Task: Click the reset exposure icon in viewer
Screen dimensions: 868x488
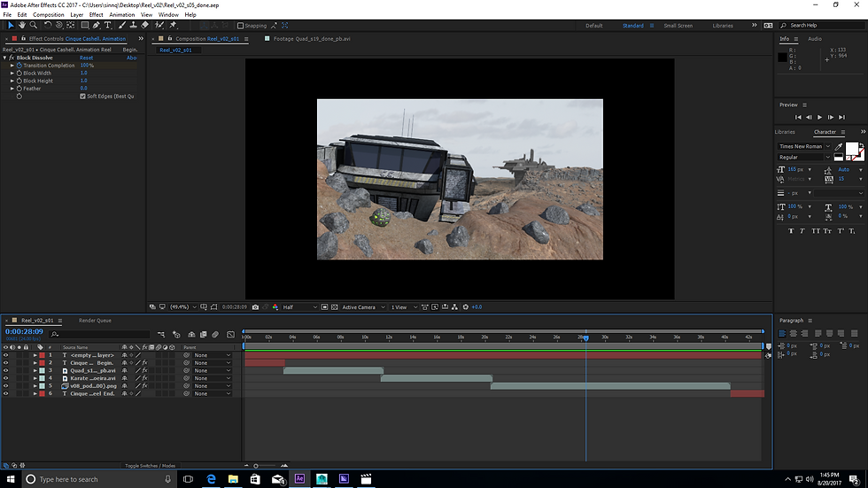Action: pyautogui.click(x=466, y=307)
